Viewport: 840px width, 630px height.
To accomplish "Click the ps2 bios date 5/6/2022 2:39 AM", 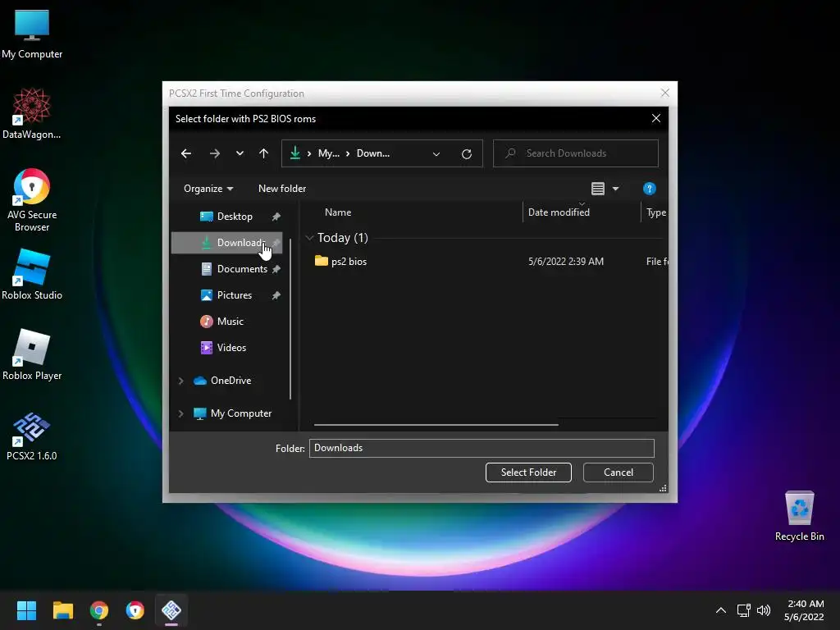I will point(566,262).
